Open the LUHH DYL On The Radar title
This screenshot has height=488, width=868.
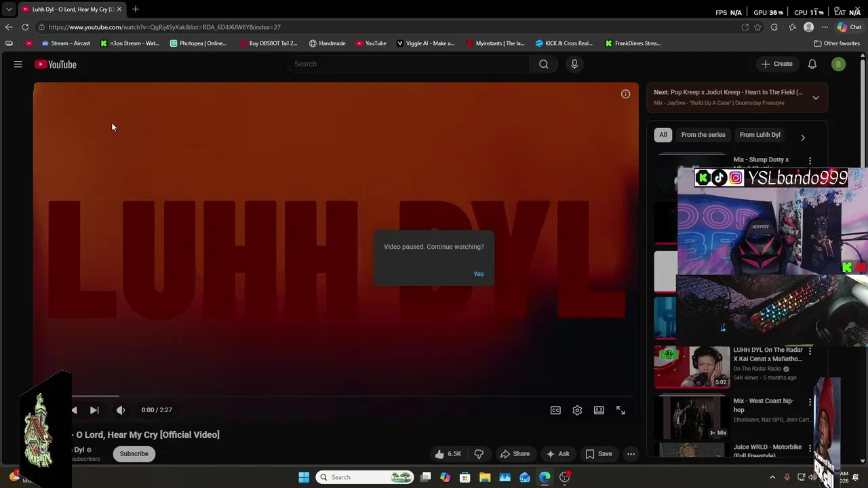tap(768, 354)
